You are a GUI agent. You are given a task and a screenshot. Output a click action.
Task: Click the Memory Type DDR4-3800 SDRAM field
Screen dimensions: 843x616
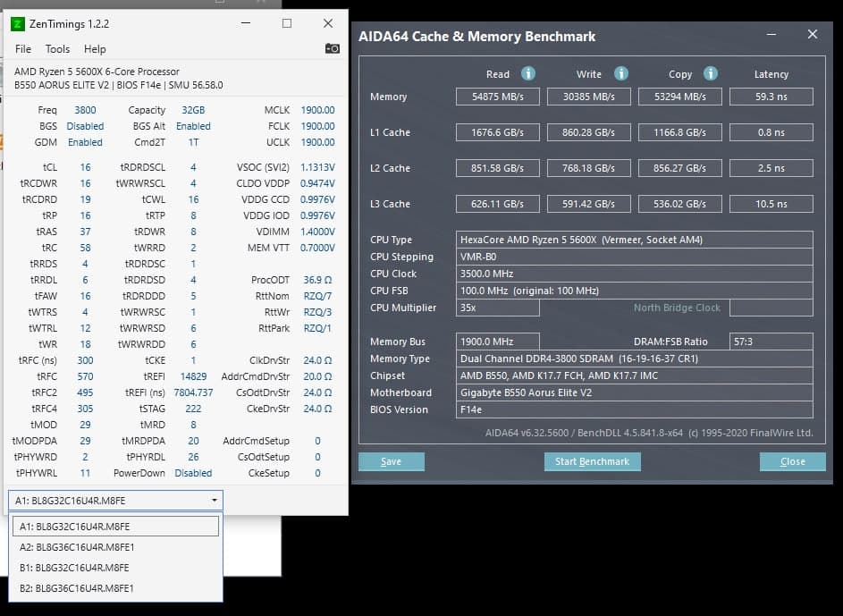pos(635,359)
